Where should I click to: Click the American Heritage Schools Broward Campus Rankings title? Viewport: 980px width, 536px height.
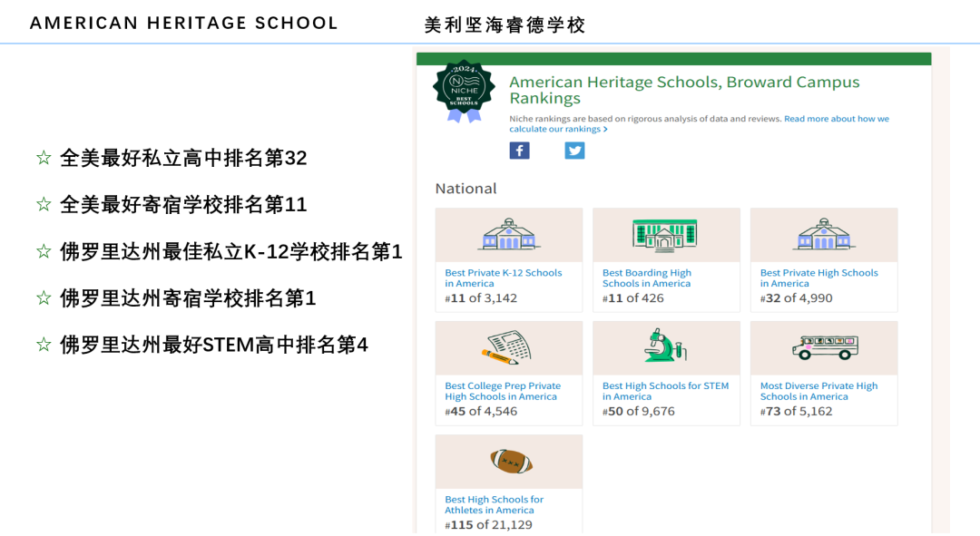684,90
